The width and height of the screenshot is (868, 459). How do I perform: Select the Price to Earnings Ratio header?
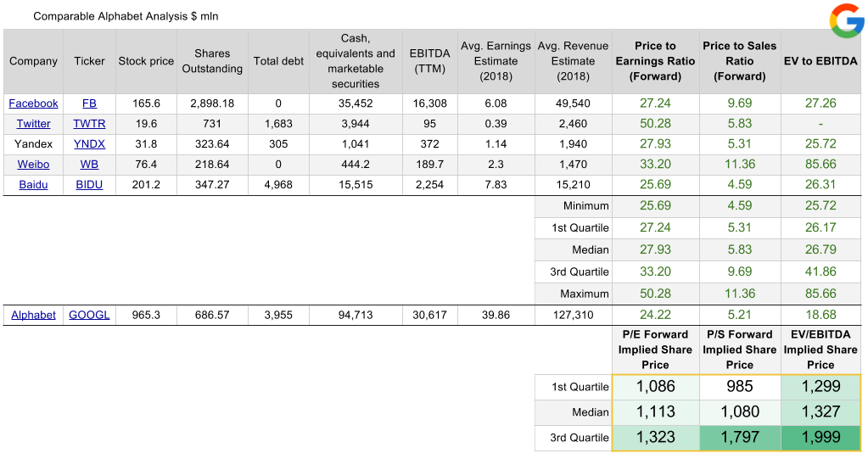pos(654,61)
